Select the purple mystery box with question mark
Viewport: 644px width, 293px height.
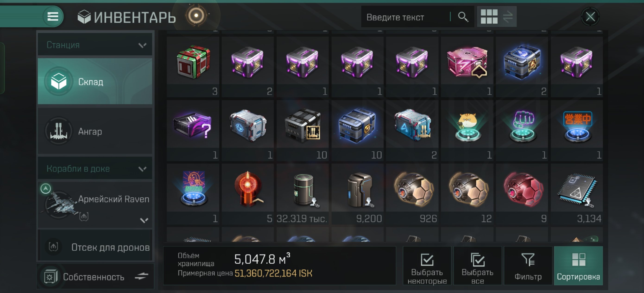click(193, 131)
